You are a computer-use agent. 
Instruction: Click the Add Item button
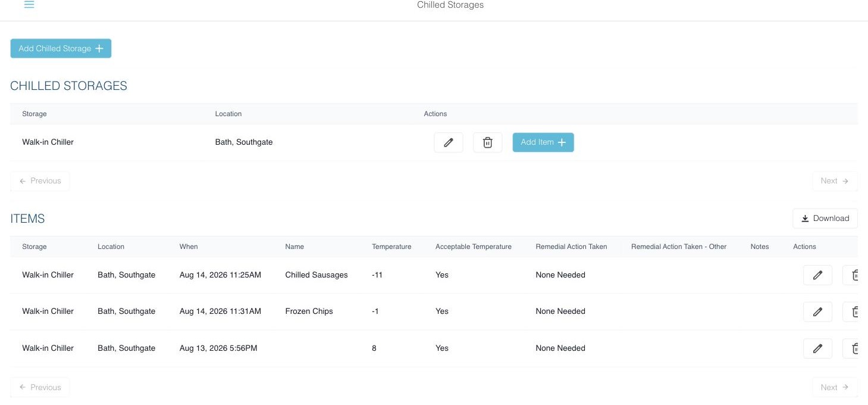tap(543, 142)
